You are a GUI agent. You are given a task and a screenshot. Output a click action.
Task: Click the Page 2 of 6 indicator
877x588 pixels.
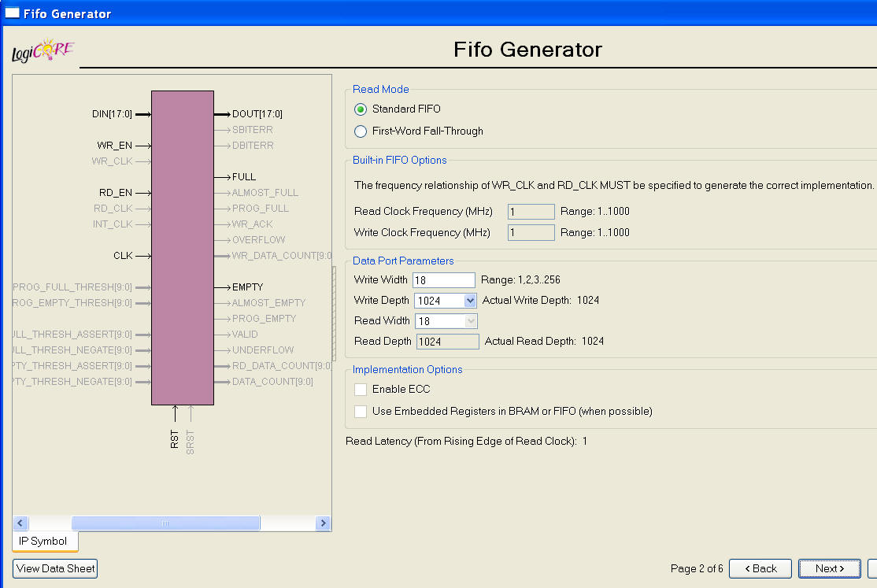click(x=697, y=568)
